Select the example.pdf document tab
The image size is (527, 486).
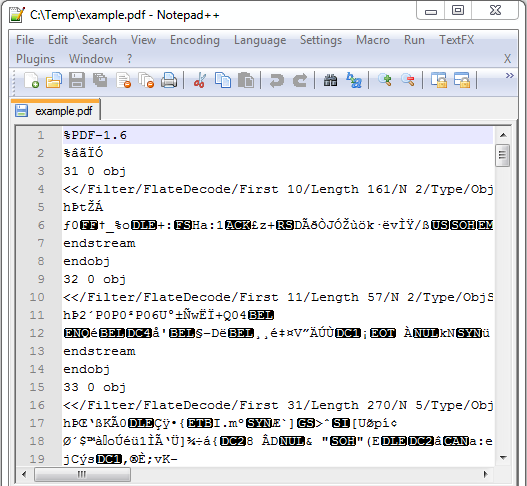click(x=55, y=110)
